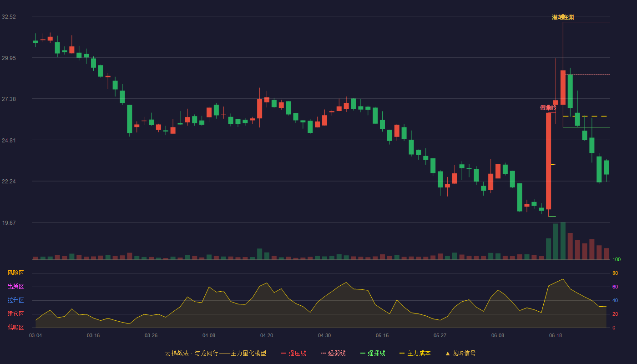
Task: Click the red 强压线 line at chart top right
Action: [586, 22]
